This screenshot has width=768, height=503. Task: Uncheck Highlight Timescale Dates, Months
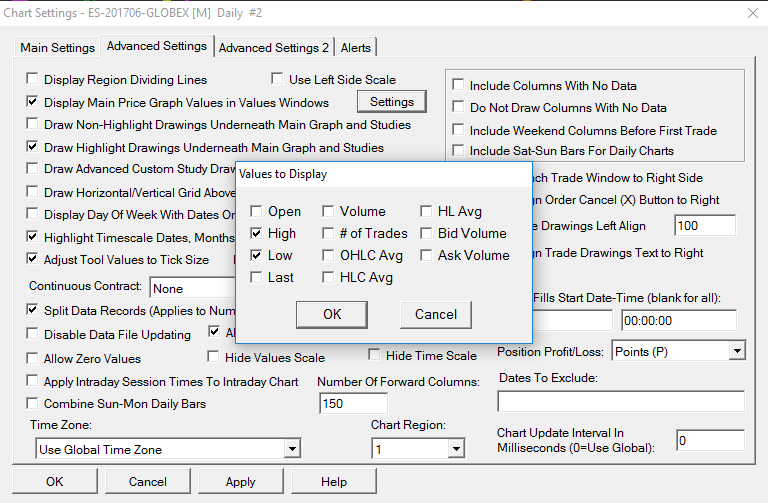tap(32, 237)
